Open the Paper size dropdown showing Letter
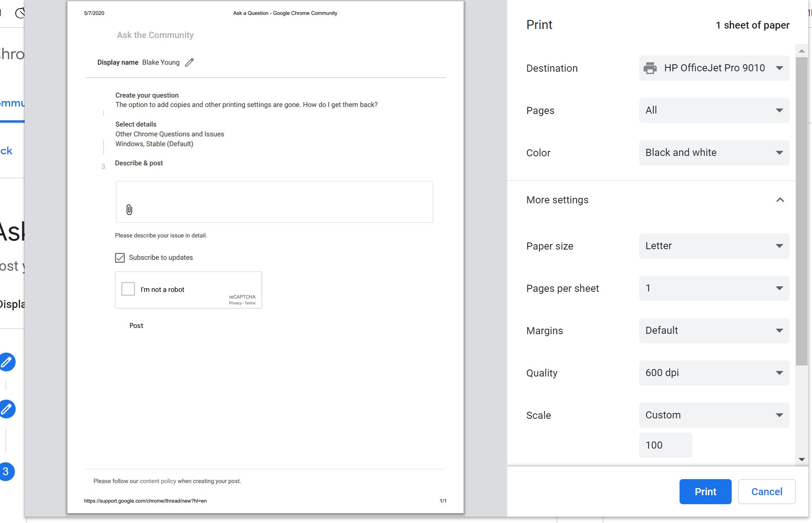The height and width of the screenshot is (523, 812). 714,246
